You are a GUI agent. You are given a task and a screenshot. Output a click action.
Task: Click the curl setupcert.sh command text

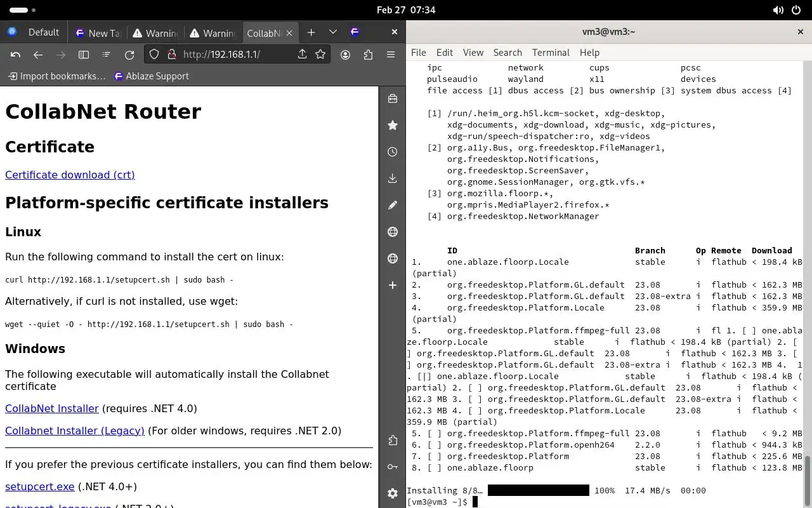click(119, 280)
